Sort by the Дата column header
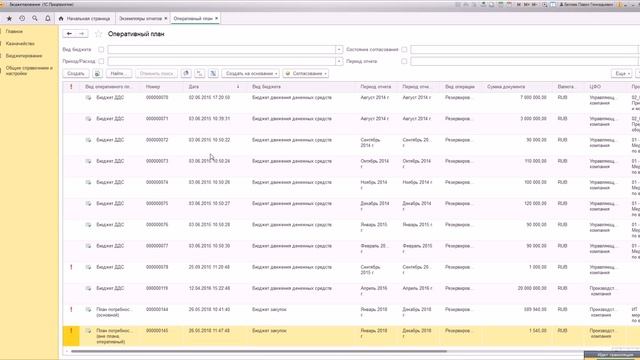640x360 pixels. point(214,87)
